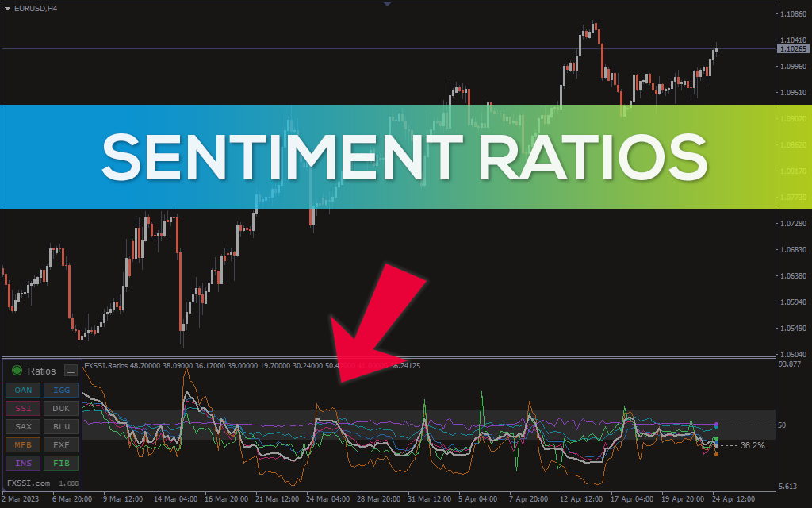Image resolution: width=812 pixels, height=508 pixels.
Task: Click the 36.2% average ratio label
Action: [752, 446]
